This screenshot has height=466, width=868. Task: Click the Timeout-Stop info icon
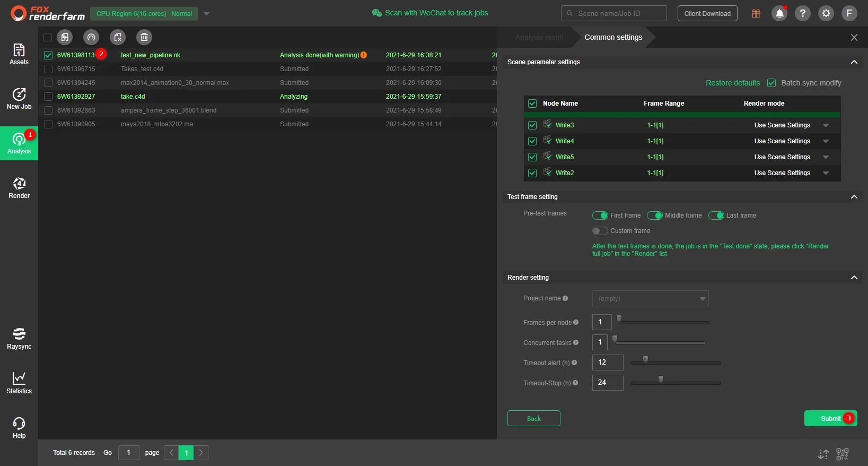pos(575,383)
